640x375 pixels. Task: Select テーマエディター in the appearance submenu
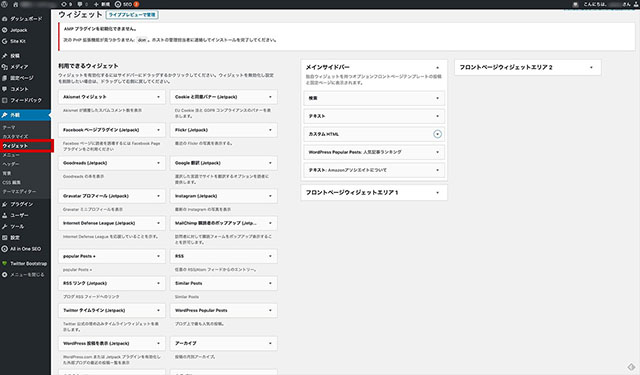tap(19, 191)
